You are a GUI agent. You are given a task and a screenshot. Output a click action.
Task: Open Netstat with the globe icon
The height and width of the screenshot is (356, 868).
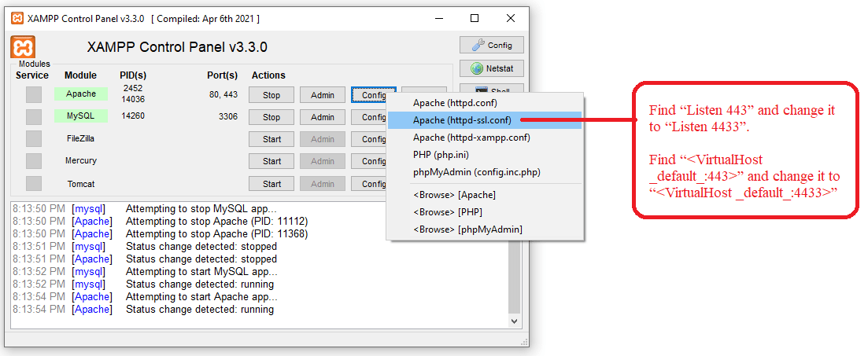click(492, 69)
